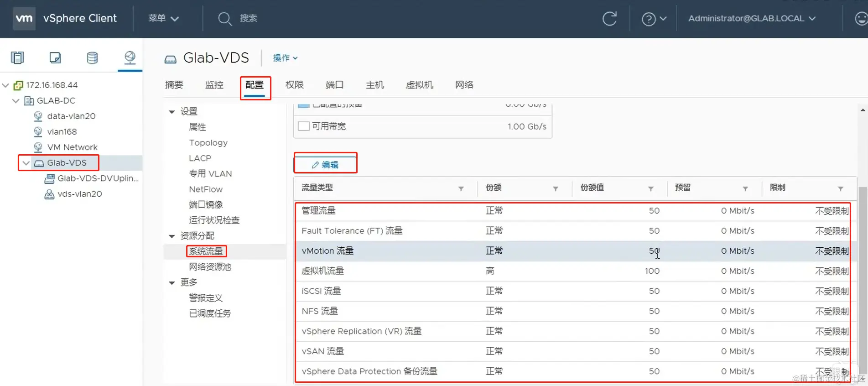Collapse the 资源分配 section

tap(172, 236)
